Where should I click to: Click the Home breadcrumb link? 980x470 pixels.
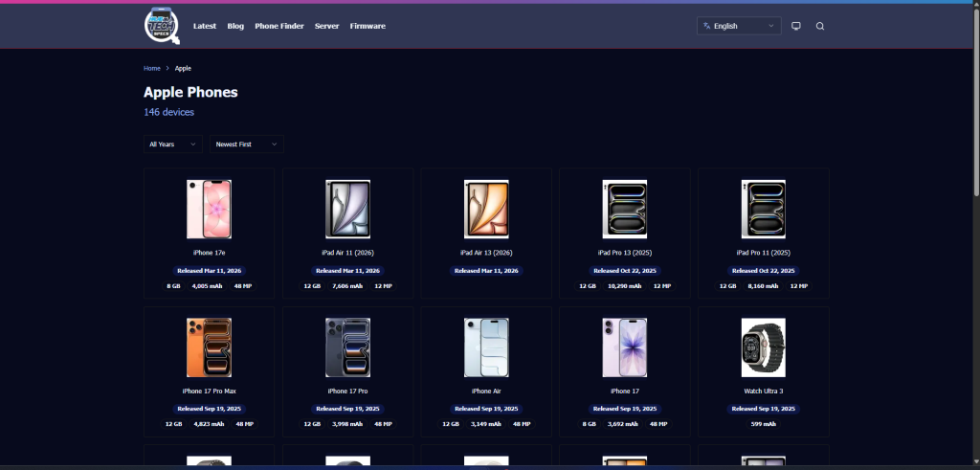click(152, 68)
